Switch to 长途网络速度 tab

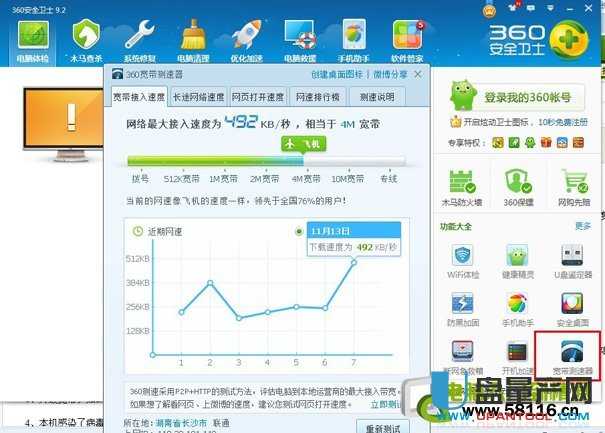(x=198, y=97)
